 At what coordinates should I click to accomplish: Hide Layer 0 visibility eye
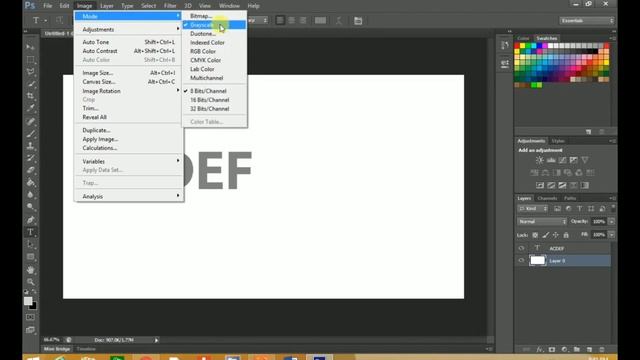(521, 260)
